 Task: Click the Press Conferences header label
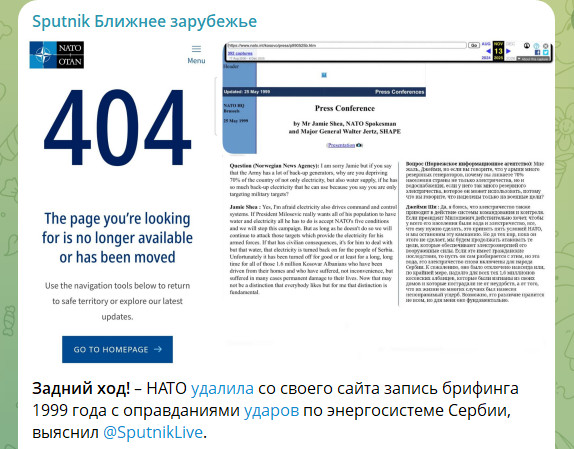[x=399, y=92]
